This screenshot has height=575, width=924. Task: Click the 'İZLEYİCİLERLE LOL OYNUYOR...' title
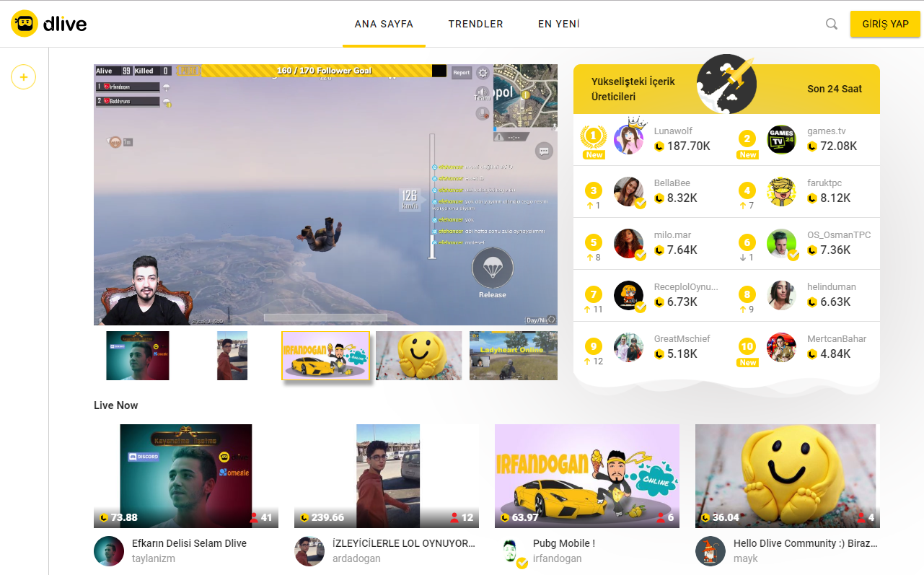[x=404, y=543]
